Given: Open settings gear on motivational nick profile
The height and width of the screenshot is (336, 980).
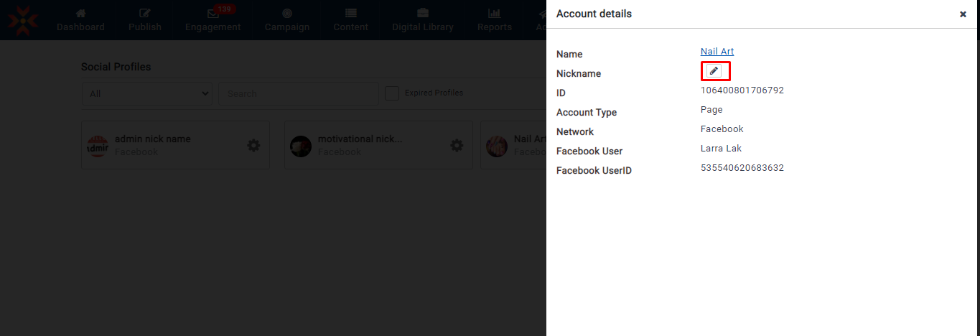Looking at the screenshot, I should coord(457,145).
